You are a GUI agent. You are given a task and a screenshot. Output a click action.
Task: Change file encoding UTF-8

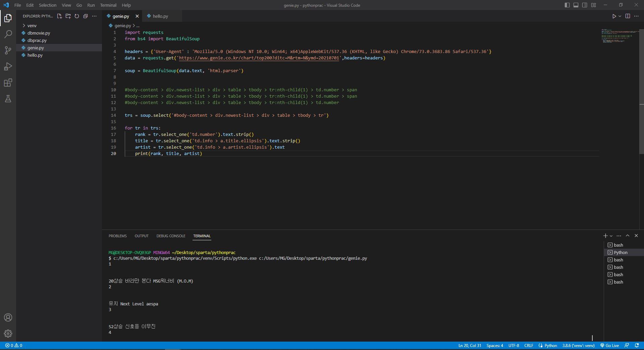(514, 345)
